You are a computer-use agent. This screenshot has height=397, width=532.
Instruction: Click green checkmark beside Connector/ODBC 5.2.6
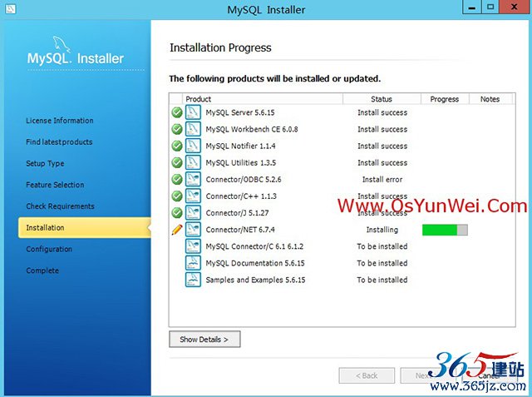tap(177, 179)
